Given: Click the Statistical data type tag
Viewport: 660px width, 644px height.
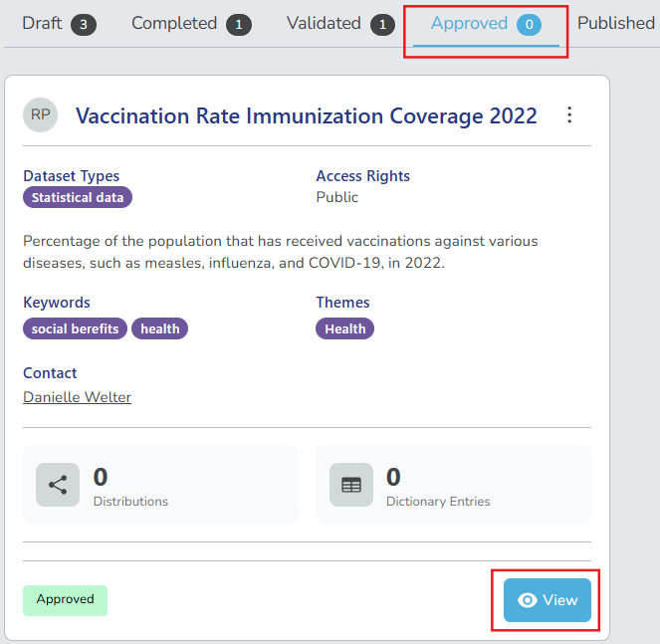Looking at the screenshot, I should (x=78, y=197).
